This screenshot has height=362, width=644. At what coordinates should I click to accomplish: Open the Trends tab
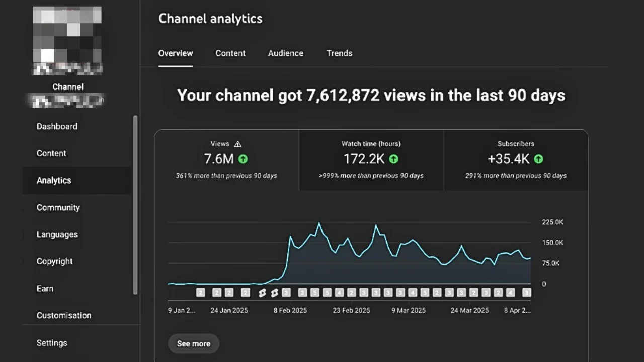tap(339, 53)
